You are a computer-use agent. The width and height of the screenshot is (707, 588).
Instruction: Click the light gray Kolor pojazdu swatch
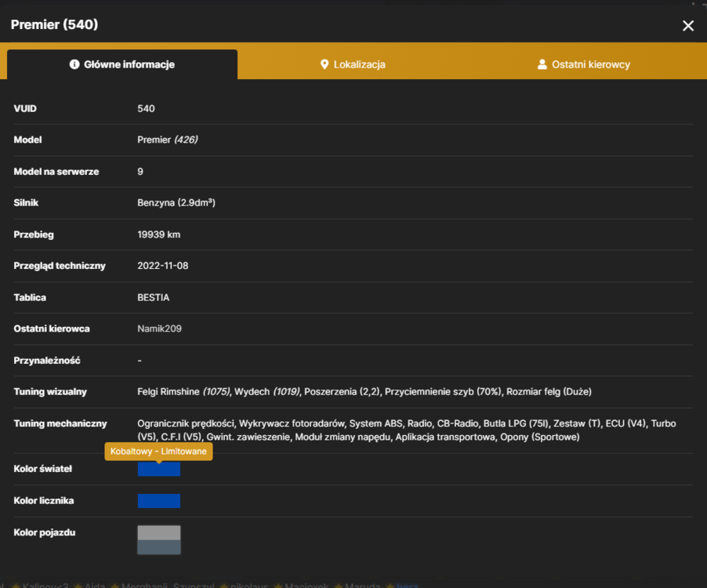tap(158, 532)
